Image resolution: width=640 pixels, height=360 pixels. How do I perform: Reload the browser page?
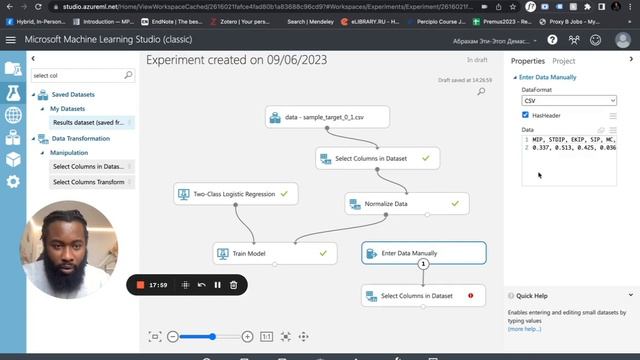[x=38, y=7]
